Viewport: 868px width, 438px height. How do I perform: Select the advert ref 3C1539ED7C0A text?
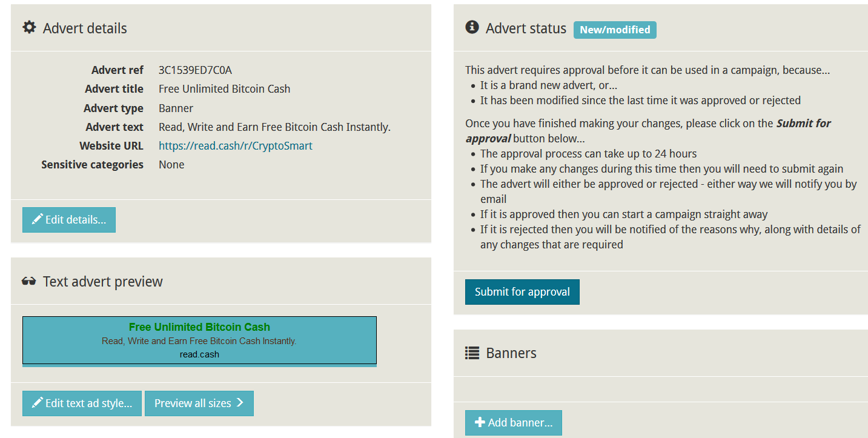(x=195, y=70)
